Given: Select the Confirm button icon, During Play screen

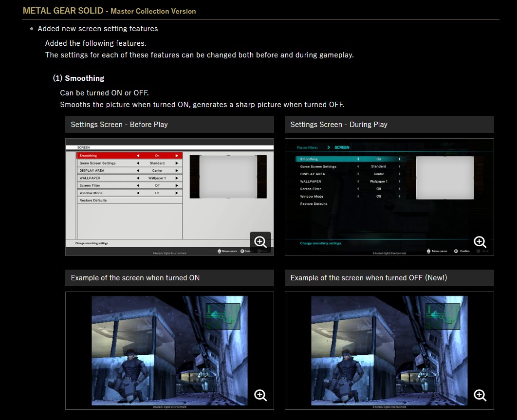Looking at the screenshot, I should (456, 251).
